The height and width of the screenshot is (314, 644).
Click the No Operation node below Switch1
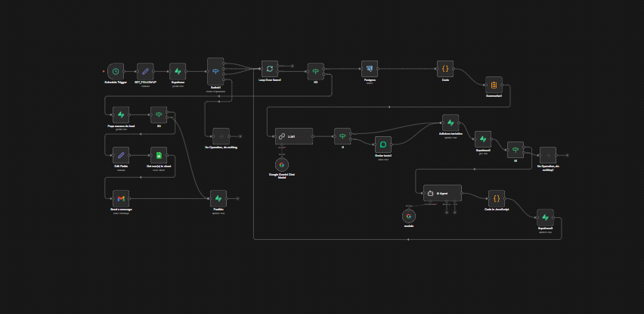click(x=221, y=136)
